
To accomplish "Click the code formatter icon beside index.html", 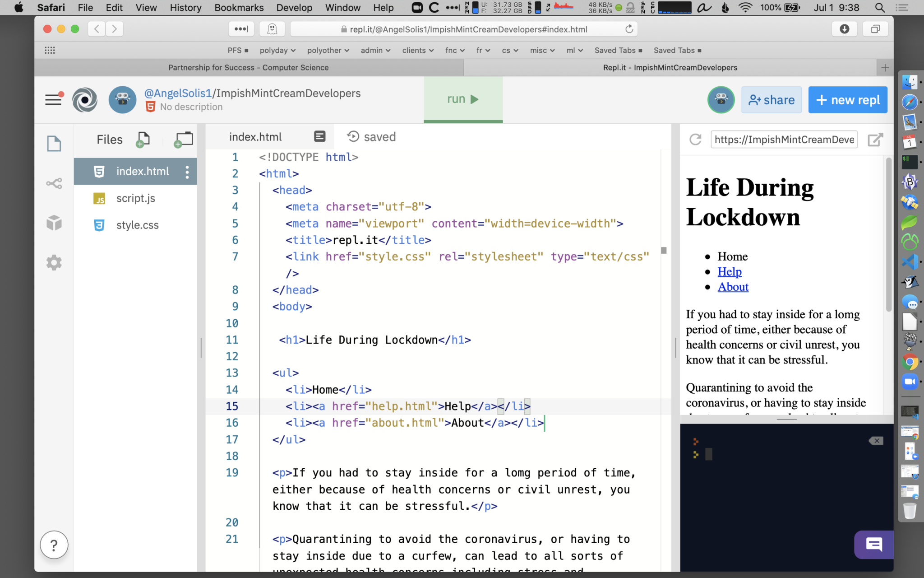I will tap(319, 136).
